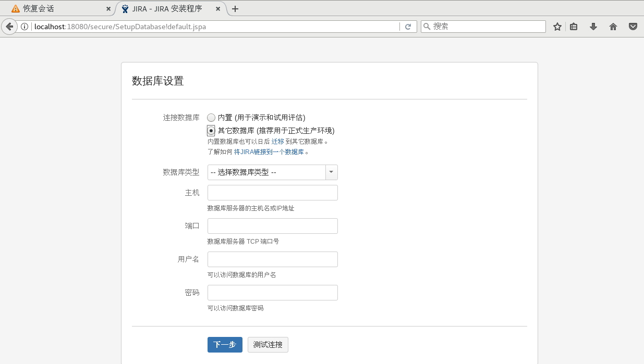Click the Pocket icon in toolbar
This screenshot has height=364, width=644.
(633, 27)
